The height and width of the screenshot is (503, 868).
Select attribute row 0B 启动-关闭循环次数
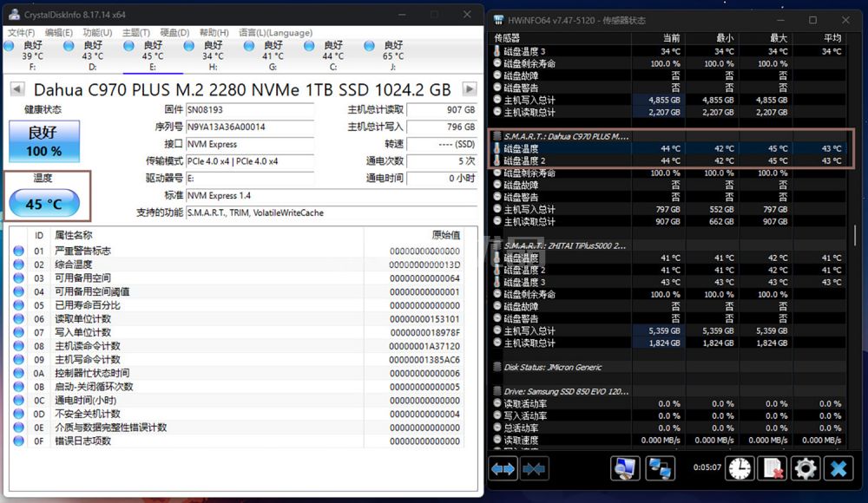point(237,387)
